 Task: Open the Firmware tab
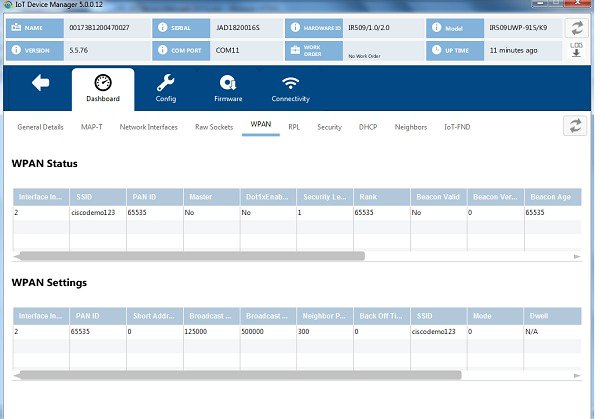[228, 88]
